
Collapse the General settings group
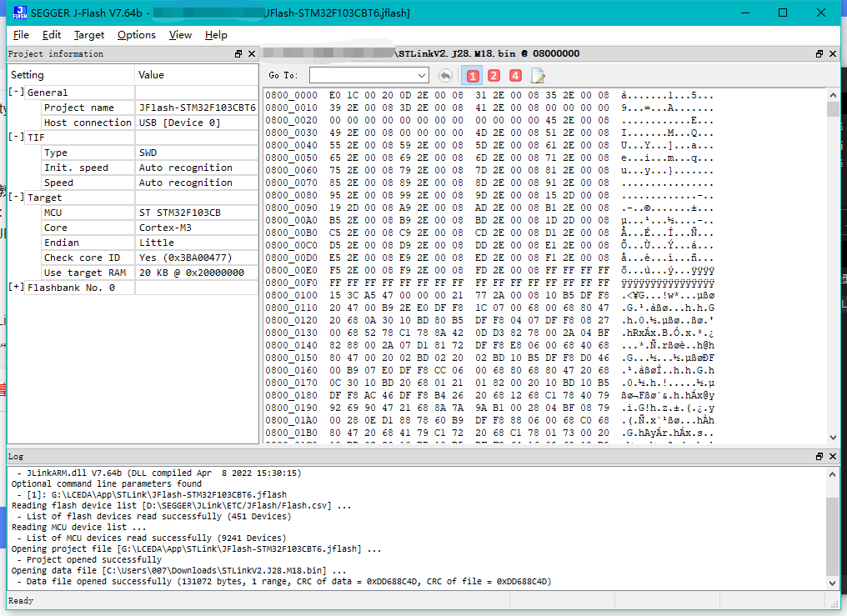click(16, 92)
